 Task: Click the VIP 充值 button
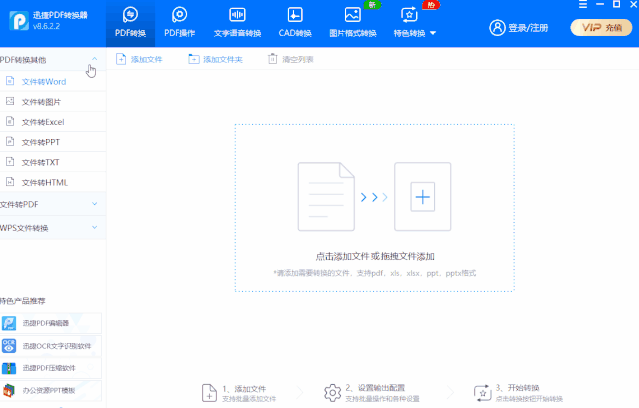point(601,28)
